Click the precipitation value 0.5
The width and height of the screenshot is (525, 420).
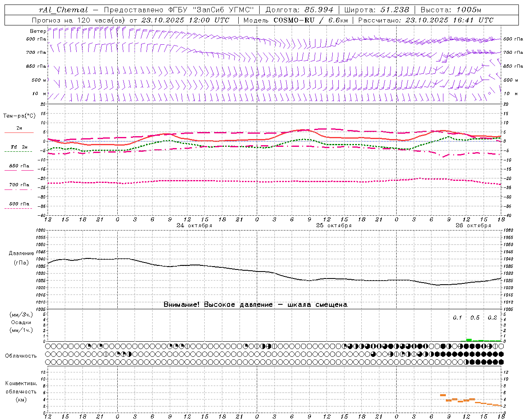[475, 317]
